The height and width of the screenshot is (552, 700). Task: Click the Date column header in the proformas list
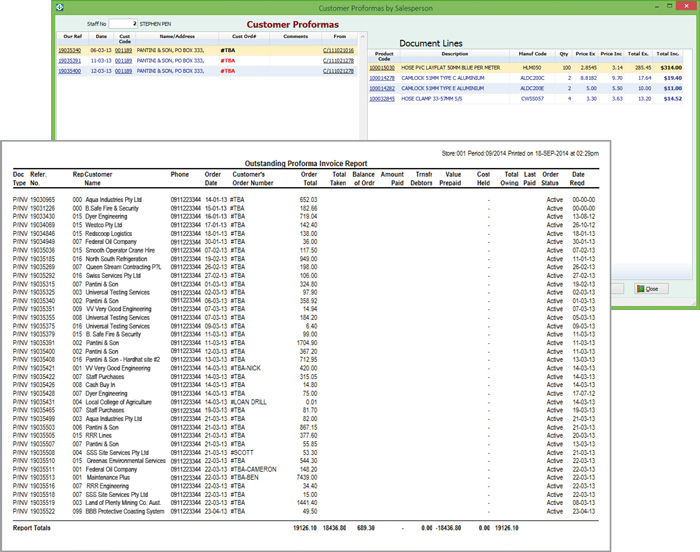[x=101, y=37]
